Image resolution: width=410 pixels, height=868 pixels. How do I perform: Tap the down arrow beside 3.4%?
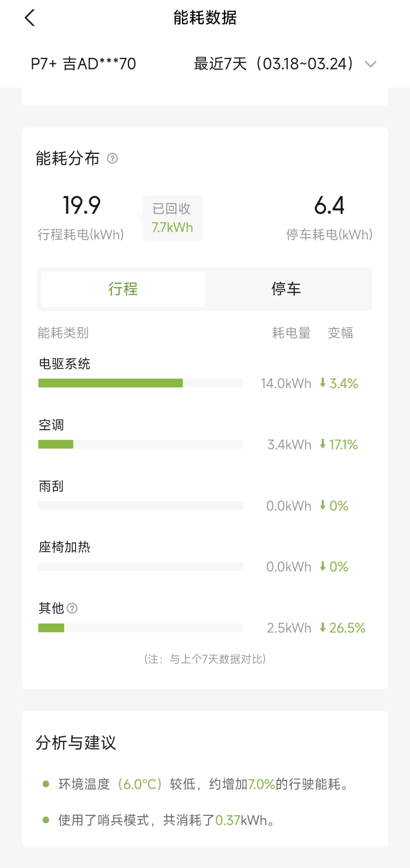[323, 383]
